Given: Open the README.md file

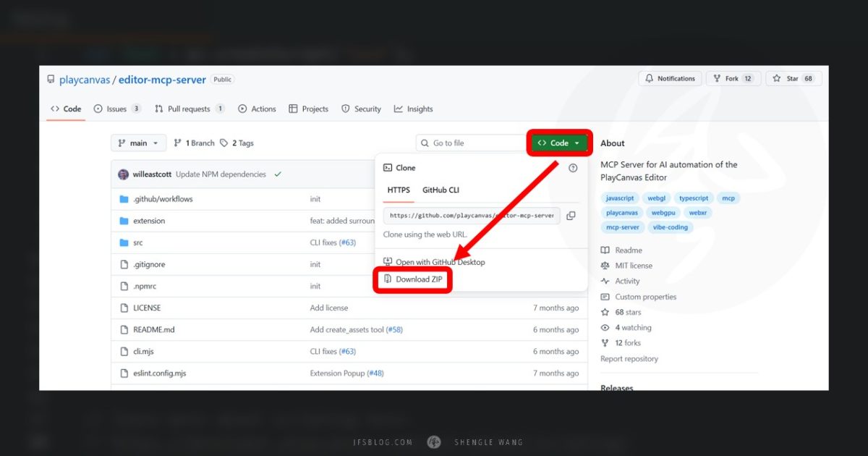Looking at the screenshot, I should [x=153, y=330].
